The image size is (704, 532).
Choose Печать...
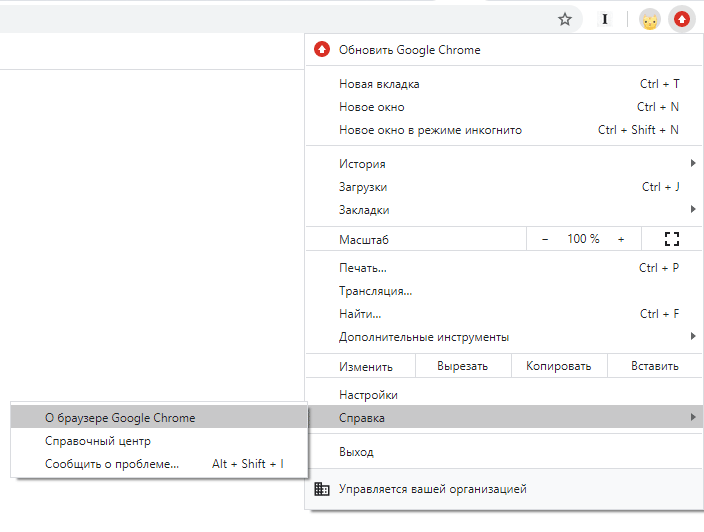pos(504,268)
